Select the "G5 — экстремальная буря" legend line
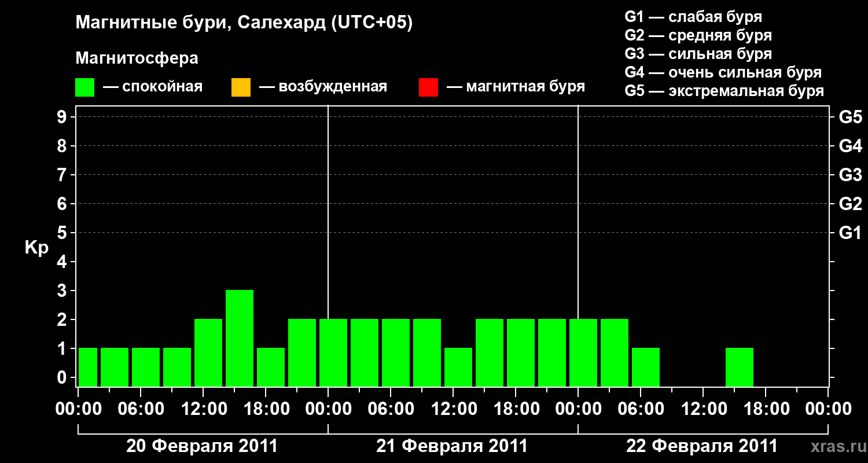This screenshot has width=868, height=463. 724,91
